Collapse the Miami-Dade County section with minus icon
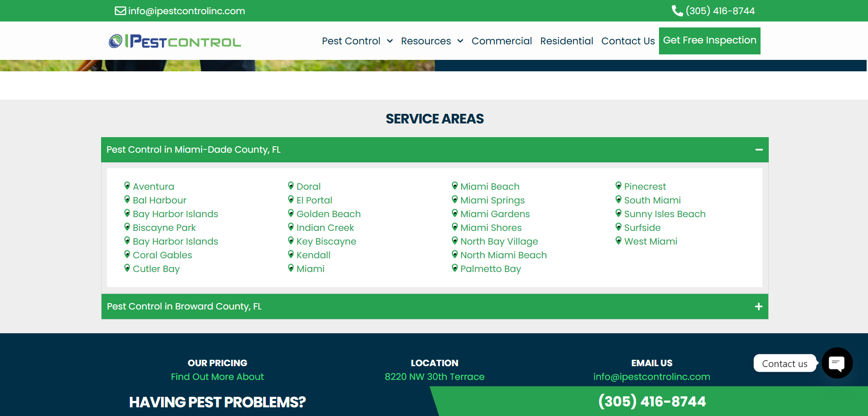This screenshot has width=868, height=416. coord(759,149)
